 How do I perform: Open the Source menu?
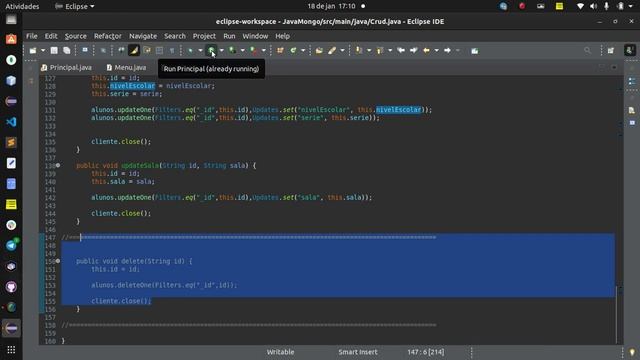[x=76, y=36]
